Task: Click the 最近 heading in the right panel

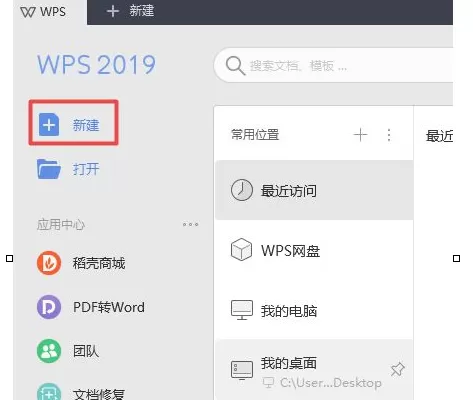Action: (x=439, y=136)
